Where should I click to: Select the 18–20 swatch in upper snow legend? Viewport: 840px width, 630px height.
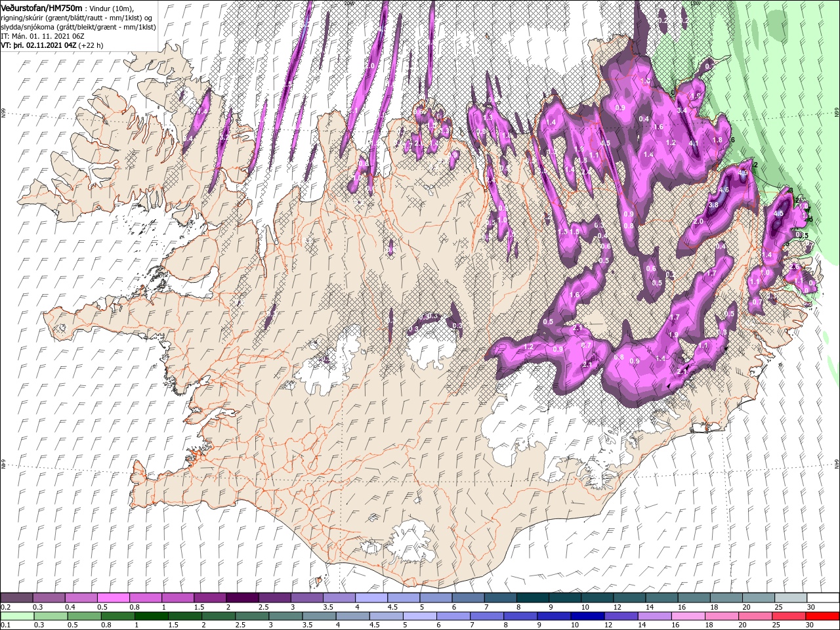click(x=726, y=597)
